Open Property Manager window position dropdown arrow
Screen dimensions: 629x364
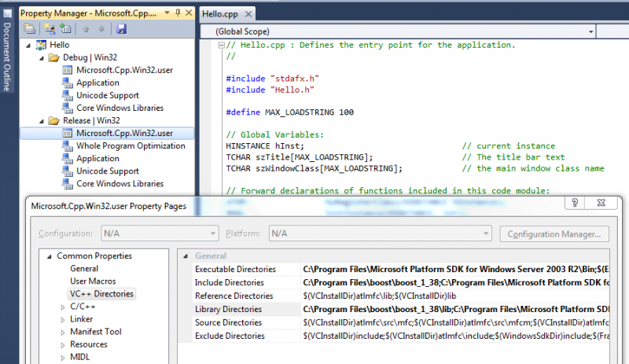tap(167, 13)
